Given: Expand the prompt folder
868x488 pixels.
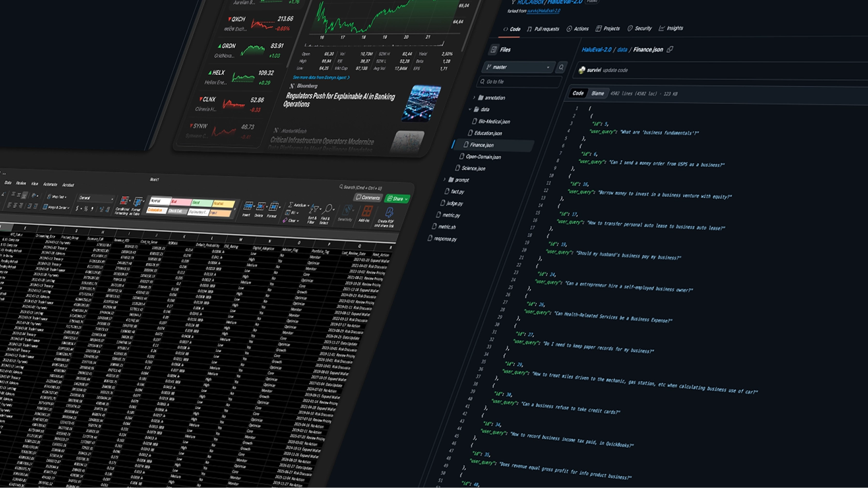Looking at the screenshot, I should click(444, 180).
